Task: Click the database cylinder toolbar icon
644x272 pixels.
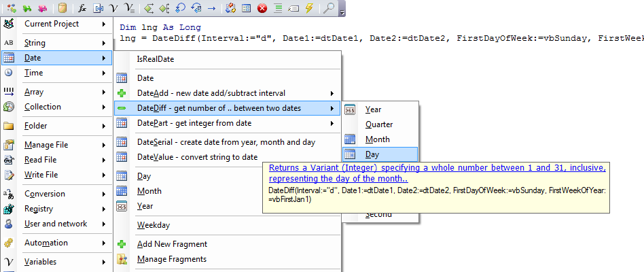Action: pos(62,8)
